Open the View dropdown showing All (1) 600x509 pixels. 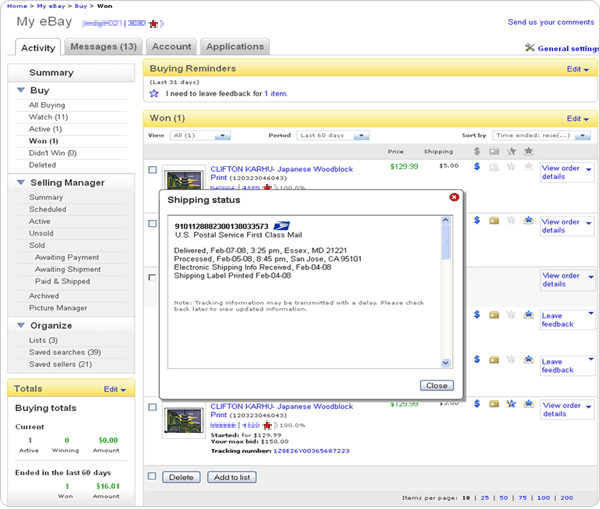pos(200,135)
